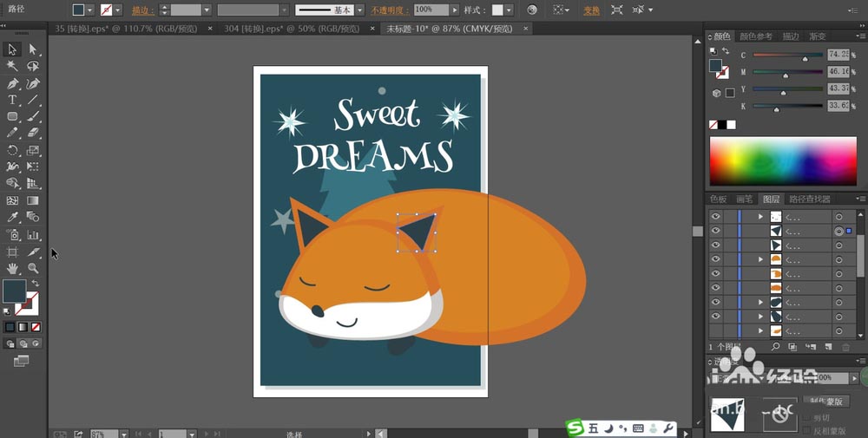Select the Hand tool
The height and width of the screenshot is (438, 868).
point(11,268)
